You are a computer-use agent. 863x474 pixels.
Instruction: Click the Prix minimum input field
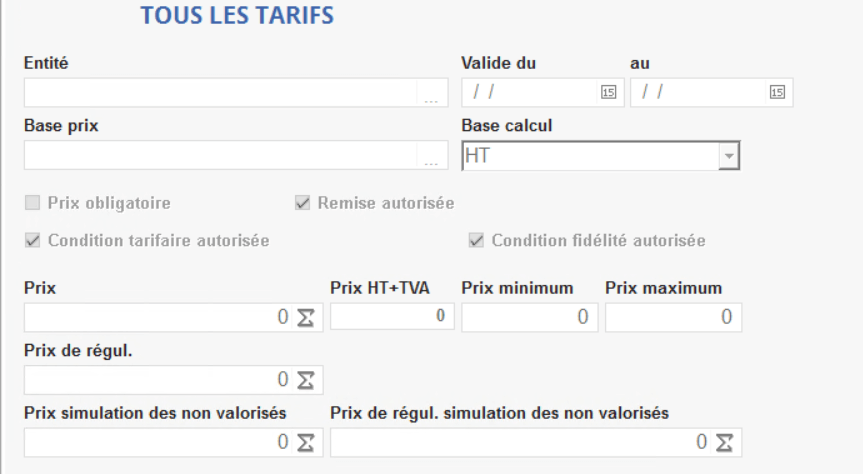tap(529, 317)
